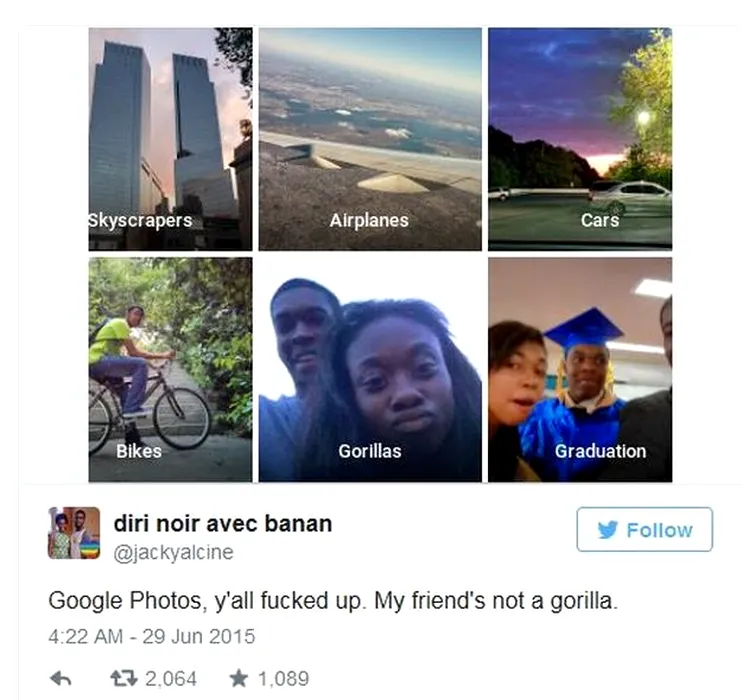Click the Twitter bird icon inside Follow

(x=608, y=530)
